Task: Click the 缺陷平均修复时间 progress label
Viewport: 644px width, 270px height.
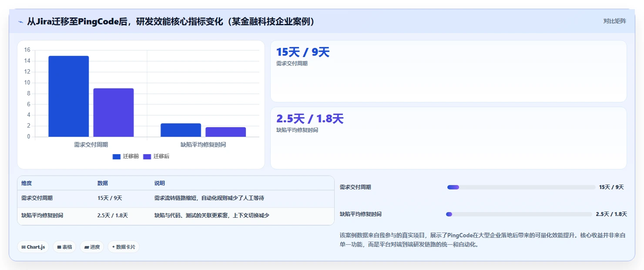Action: pos(361,214)
